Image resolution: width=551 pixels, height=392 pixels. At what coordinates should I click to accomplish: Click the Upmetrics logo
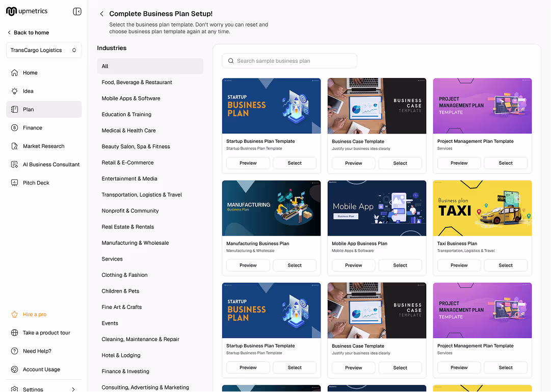[x=27, y=11]
